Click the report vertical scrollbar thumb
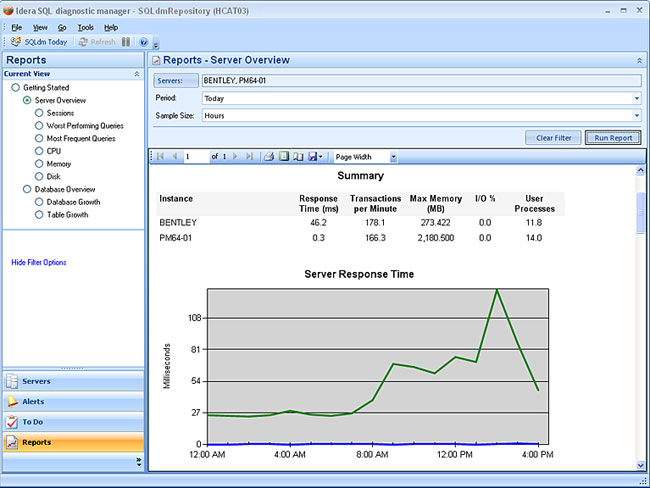This screenshot has height=488, width=650. click(640, 213)
